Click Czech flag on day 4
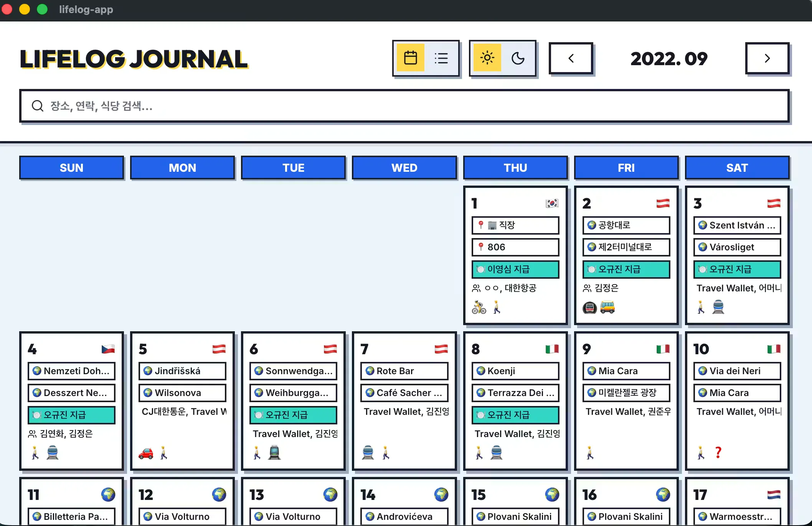Viewport: 812px width, 526px height. (108, 349)
